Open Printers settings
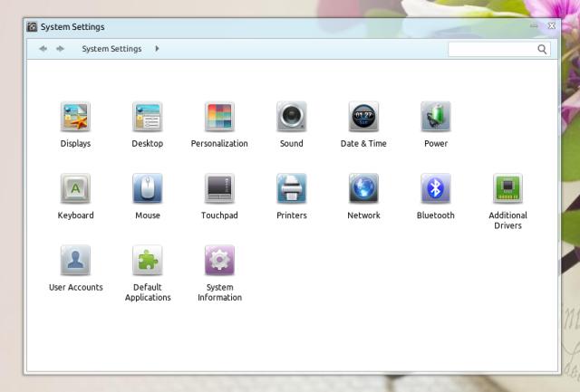This screenshot has width=580, height=392. (x=291, y=188)
